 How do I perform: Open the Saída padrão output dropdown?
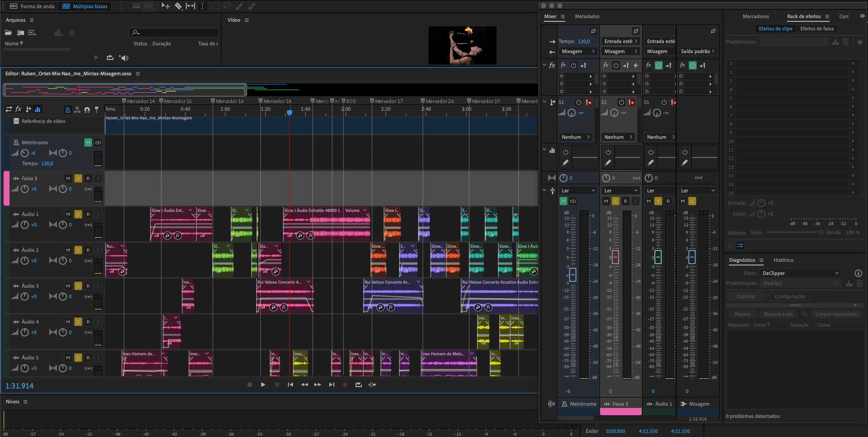tap(697, 51)
